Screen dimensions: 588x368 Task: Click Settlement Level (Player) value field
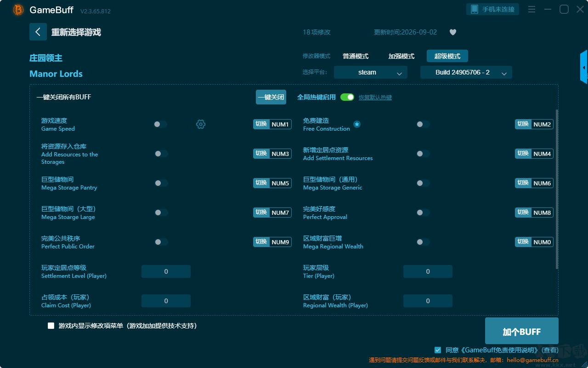click(x=166, y=271)
